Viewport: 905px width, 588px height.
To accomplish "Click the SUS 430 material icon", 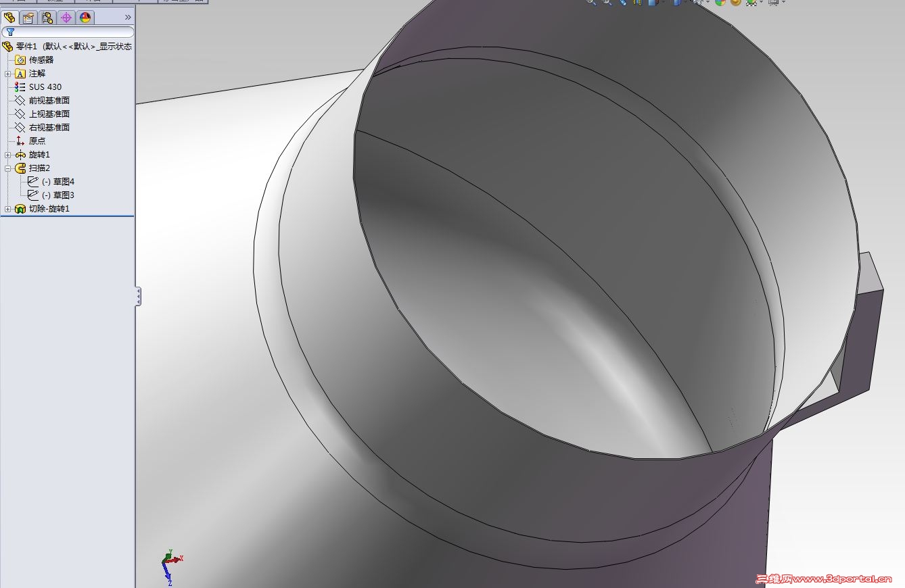I will 20,87.
